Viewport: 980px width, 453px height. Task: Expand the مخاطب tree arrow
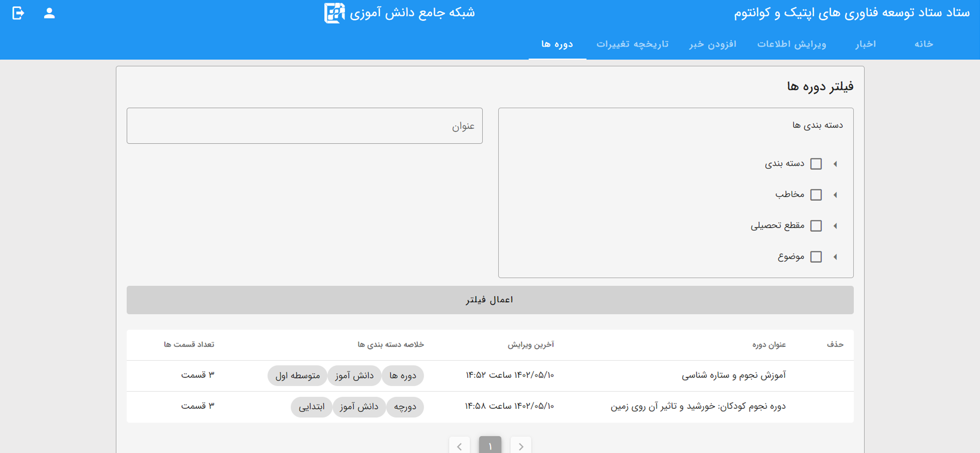tap(835, 195)
